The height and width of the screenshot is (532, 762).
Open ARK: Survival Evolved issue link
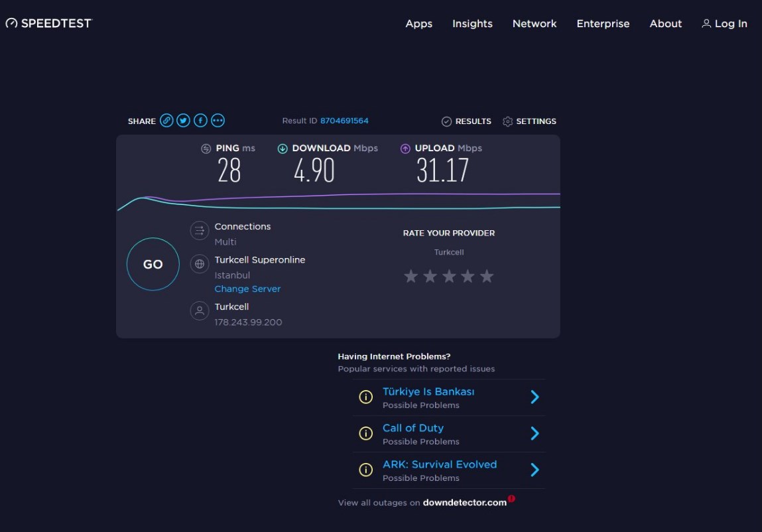click(x=440, y=464)
